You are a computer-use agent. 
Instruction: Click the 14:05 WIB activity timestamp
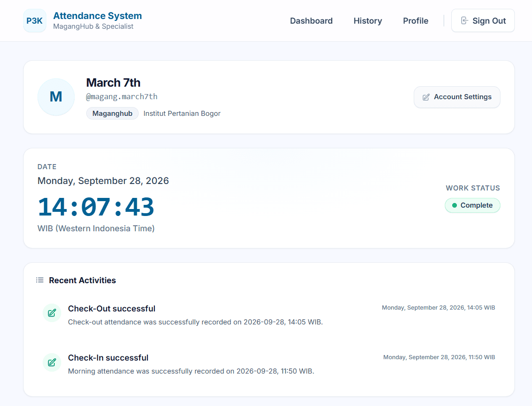click(x=438, y=308)
